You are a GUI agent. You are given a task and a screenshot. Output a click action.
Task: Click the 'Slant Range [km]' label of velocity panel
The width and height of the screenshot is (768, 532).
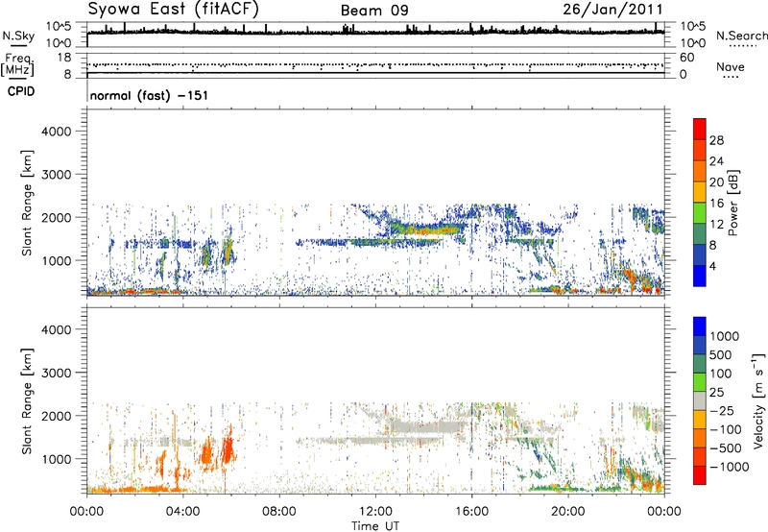coord(27,400)
